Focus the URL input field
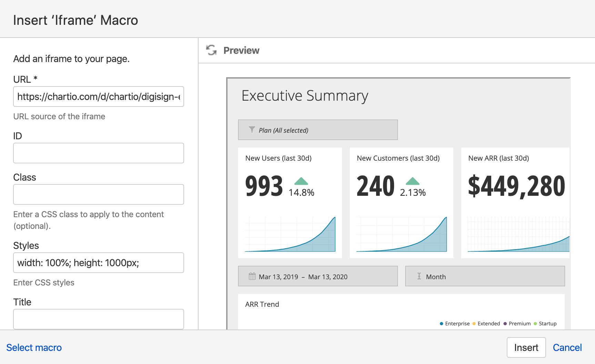This screenshot has width=595, height=364. pos(99,97)
